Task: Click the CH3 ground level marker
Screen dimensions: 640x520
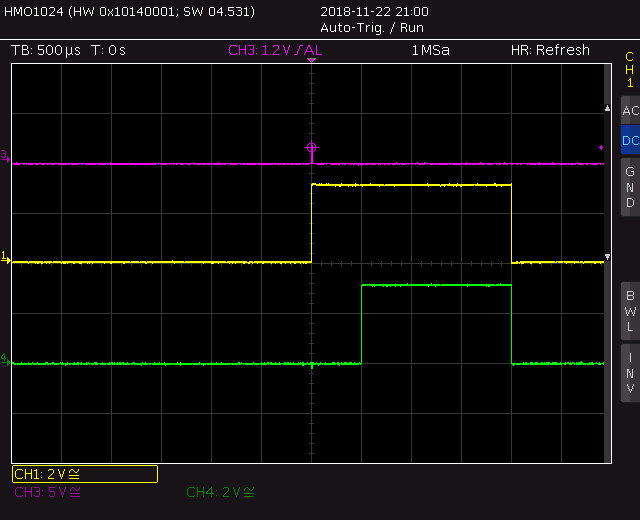Action: [5, 156]
